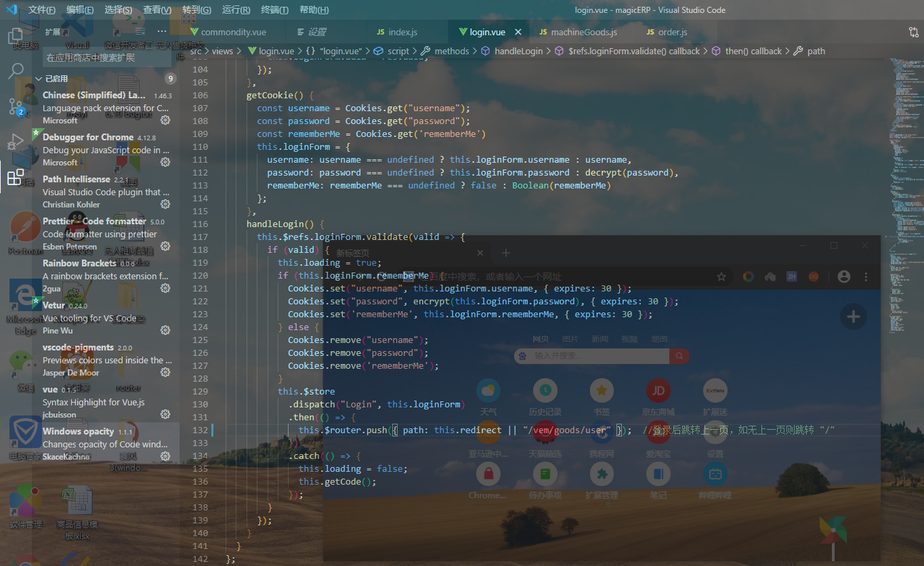This screenshot has height=566, width=924.
Task: Select the Search icon in the activity bar
Action: [x=16, y=70]
